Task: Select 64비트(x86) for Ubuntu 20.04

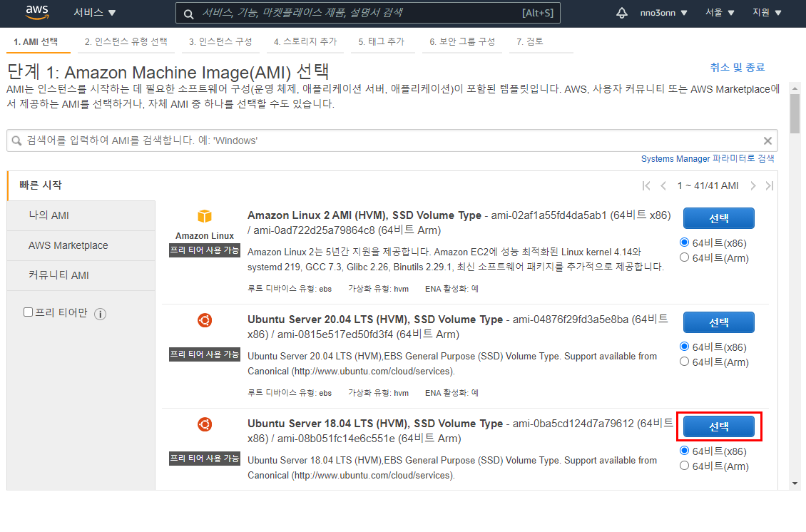Action: pyautogui.click(x=684, y=347)
